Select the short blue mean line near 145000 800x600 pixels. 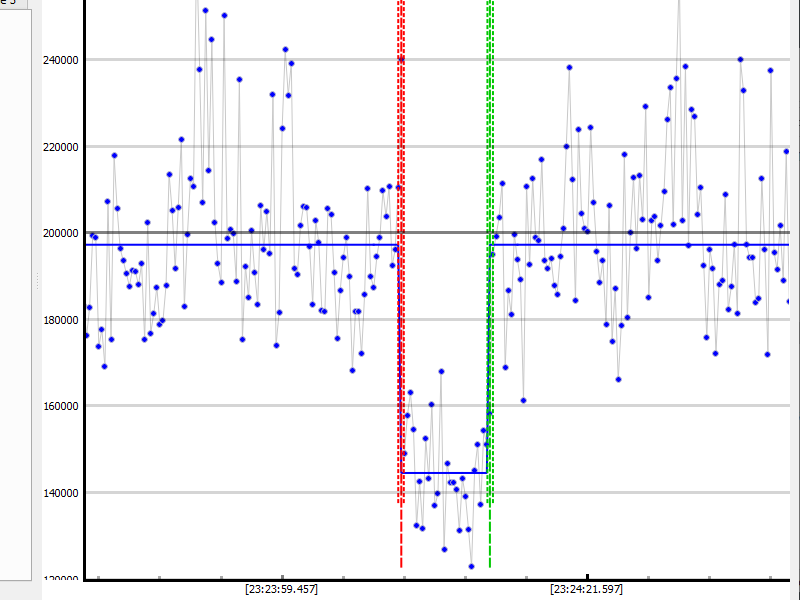(x=443, y=472)
